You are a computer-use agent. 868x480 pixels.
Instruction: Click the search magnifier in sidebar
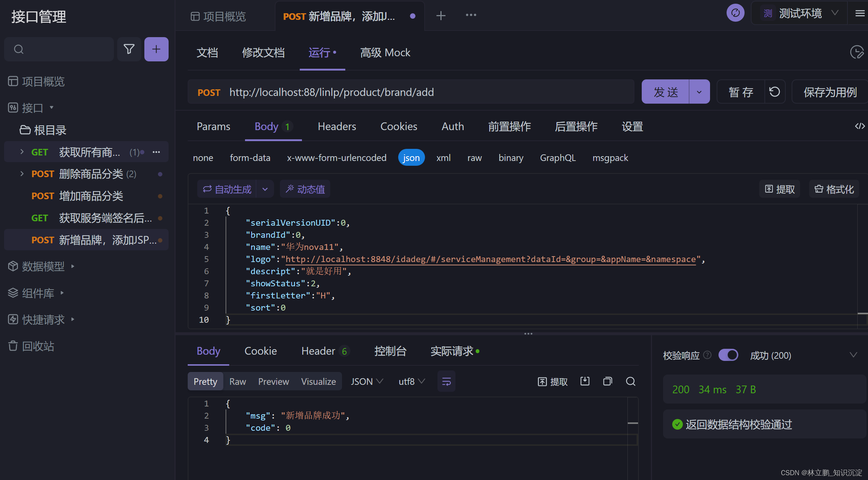tap(19, 49)
